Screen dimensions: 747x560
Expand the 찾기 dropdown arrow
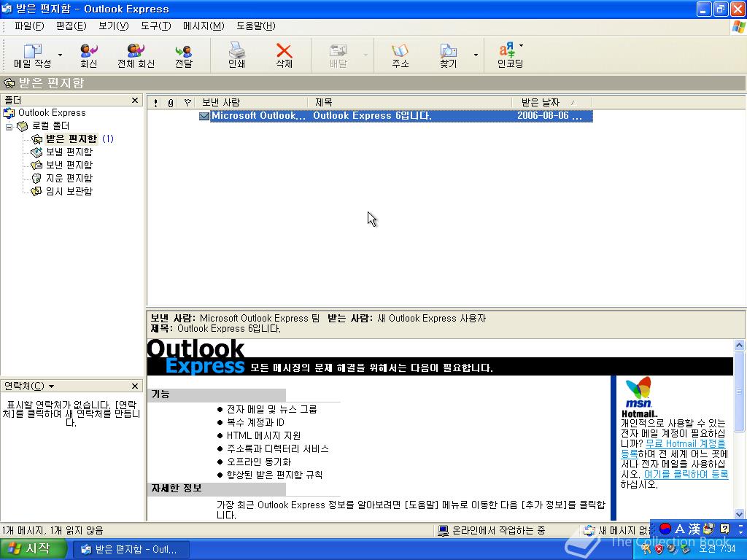pyautogui.click(x=476, y=55)
